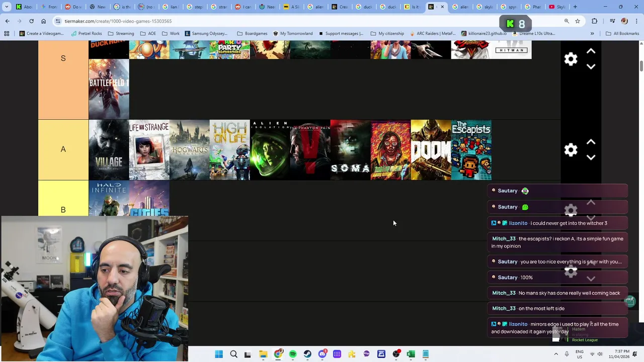Select the Mario Party Superstars cover
The image size is (644, 362).
229,50
